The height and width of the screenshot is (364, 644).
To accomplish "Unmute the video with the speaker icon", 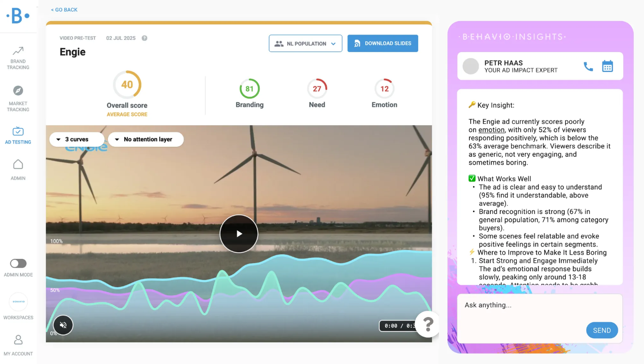I will [x=63, y=325].
